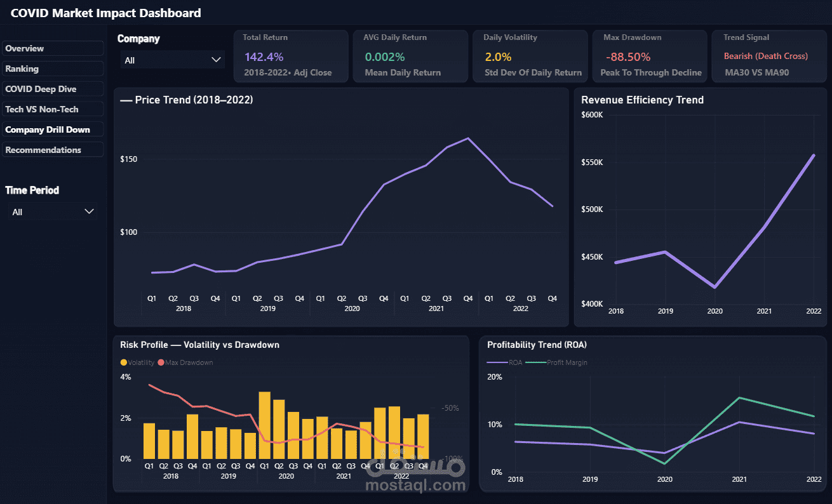Open the Recommendations page
832x504 pixels.
(53, 150)
